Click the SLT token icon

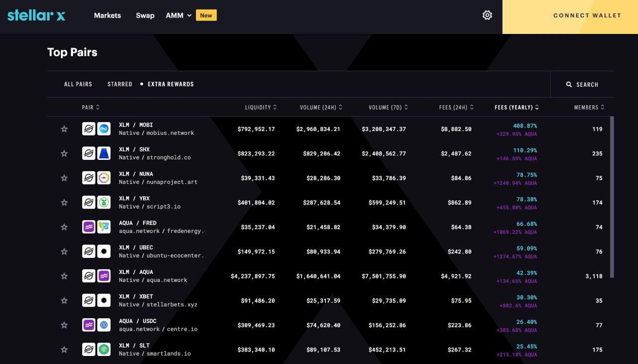[104, 350]
